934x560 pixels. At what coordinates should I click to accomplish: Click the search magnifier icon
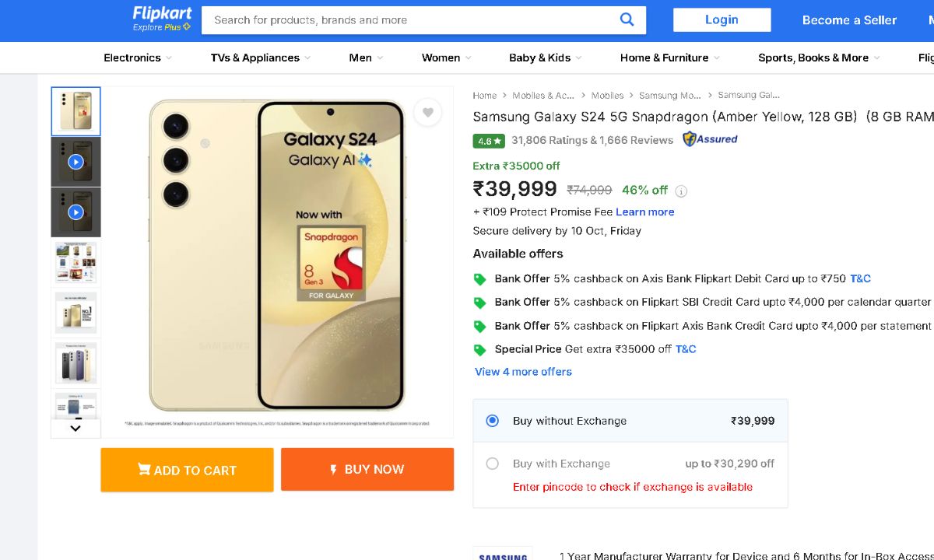(x=627, y=20)
